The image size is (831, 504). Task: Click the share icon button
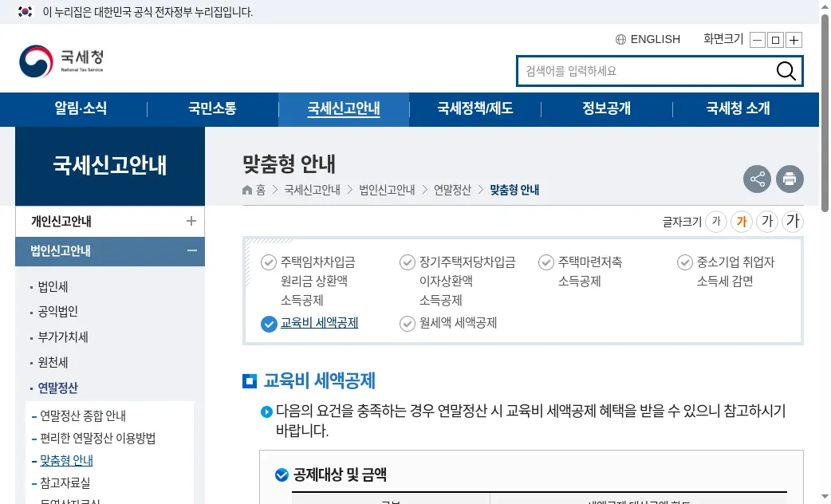[757, 179]
